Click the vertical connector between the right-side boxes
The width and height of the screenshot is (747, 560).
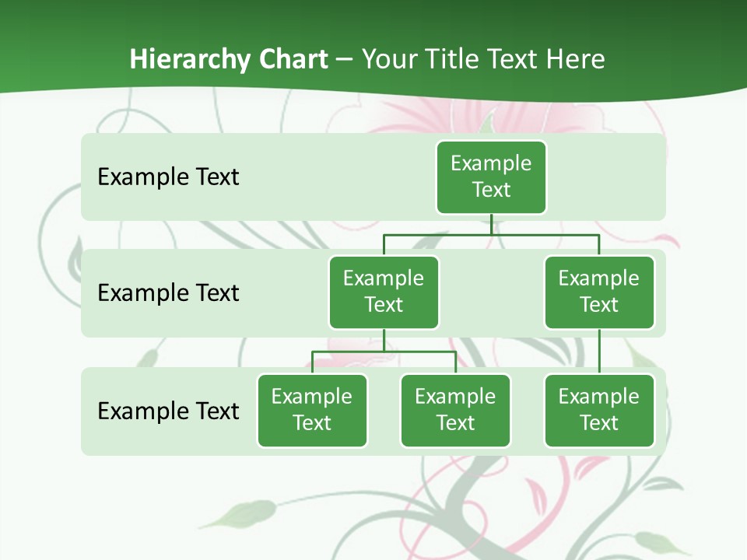[x=599, y=351]
